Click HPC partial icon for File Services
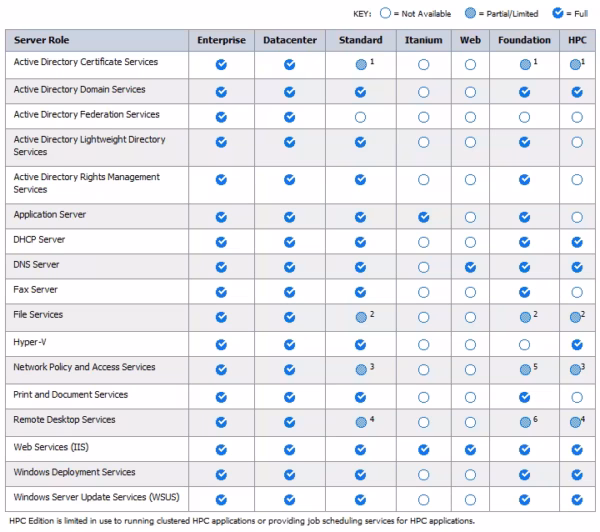Screen dimensions: 600x532 click(x=576, y=317)
